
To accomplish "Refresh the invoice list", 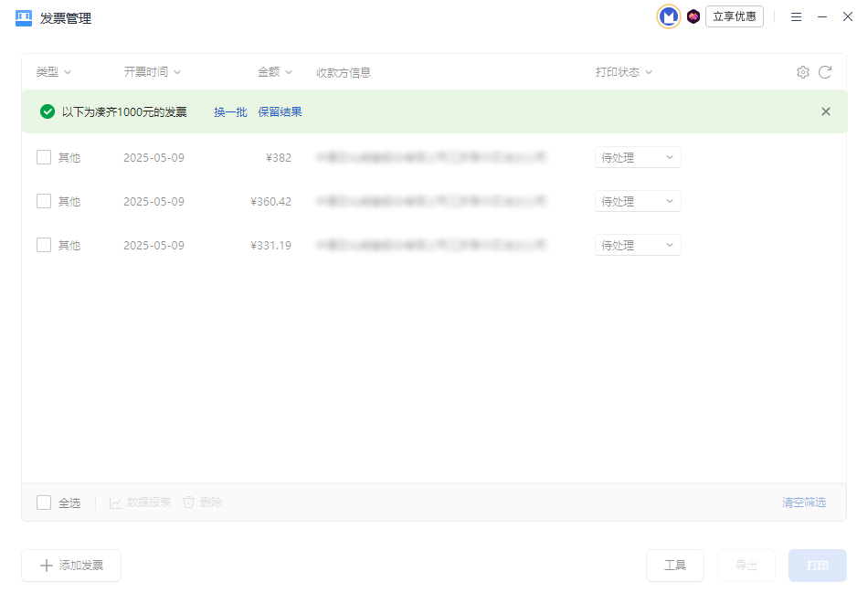I will point(825,72).
